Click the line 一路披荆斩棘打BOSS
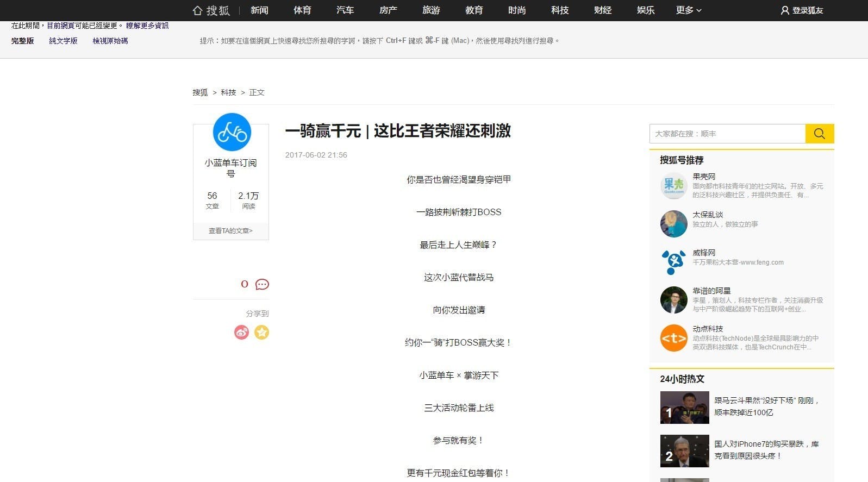868x482 pixels. click(x=459, y=212)
